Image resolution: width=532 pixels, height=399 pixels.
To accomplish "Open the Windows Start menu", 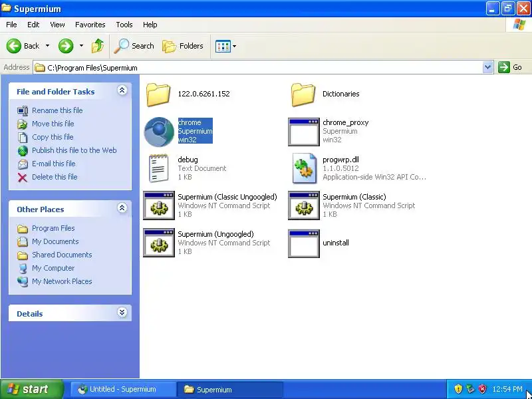I will click(31, 389).
